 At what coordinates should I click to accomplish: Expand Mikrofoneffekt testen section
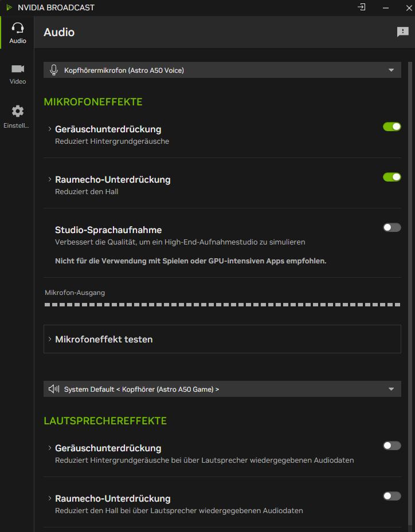coord(222,339)
